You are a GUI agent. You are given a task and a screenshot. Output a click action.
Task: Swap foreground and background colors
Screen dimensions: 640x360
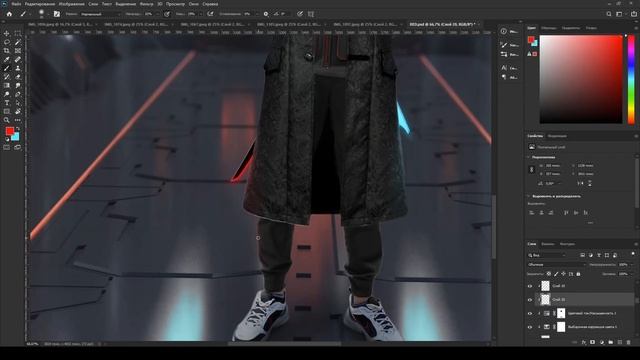pos(18,129)
